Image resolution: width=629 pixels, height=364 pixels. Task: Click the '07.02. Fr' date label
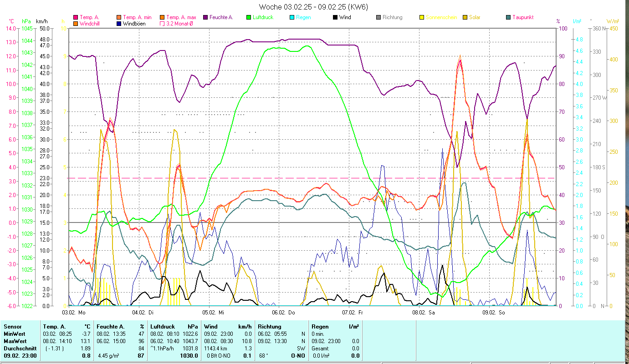(353, 313)
